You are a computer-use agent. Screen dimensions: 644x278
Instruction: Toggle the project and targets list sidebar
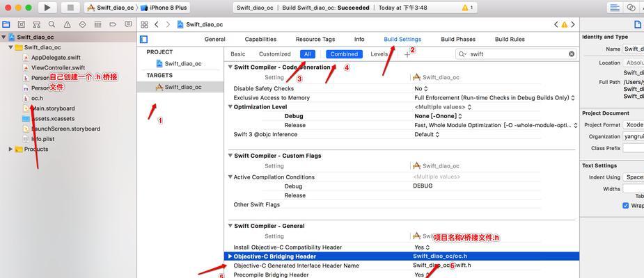[143, 40]
